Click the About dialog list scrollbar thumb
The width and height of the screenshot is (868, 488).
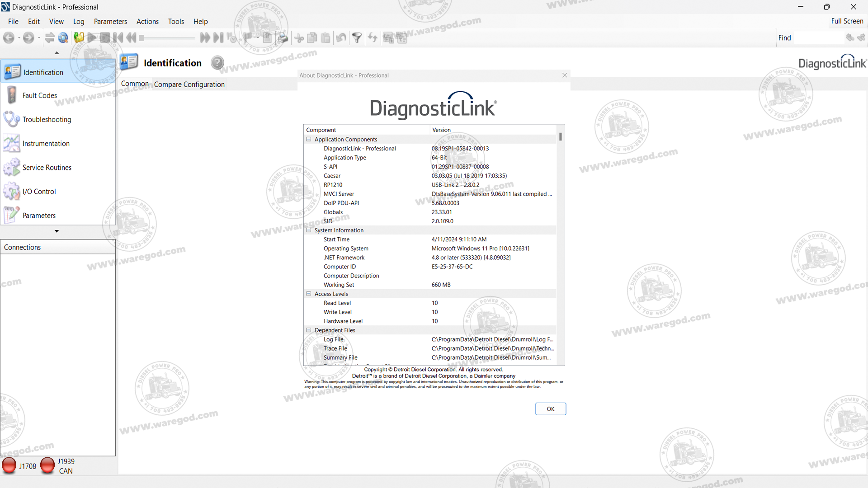coord(561,136)
